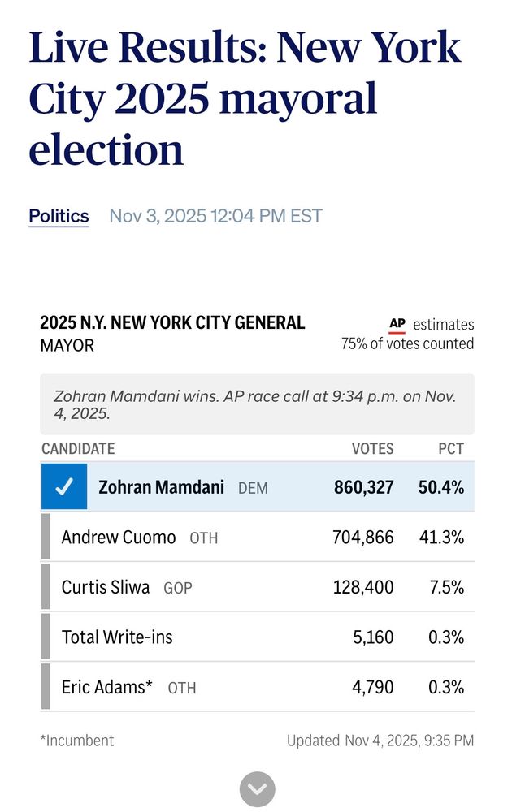Click the gray color bar beside Curtis Sliwa
The height and width of the screenshot is (812, 512).
coord(46,587)
